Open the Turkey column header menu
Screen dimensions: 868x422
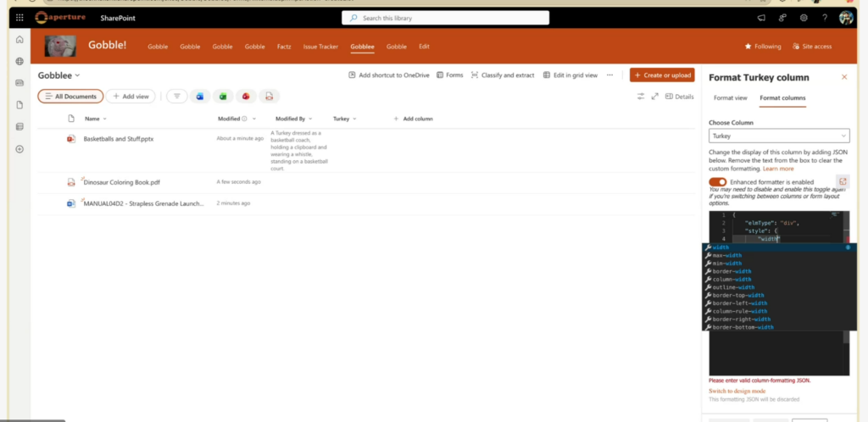click(x=344, y=119)
